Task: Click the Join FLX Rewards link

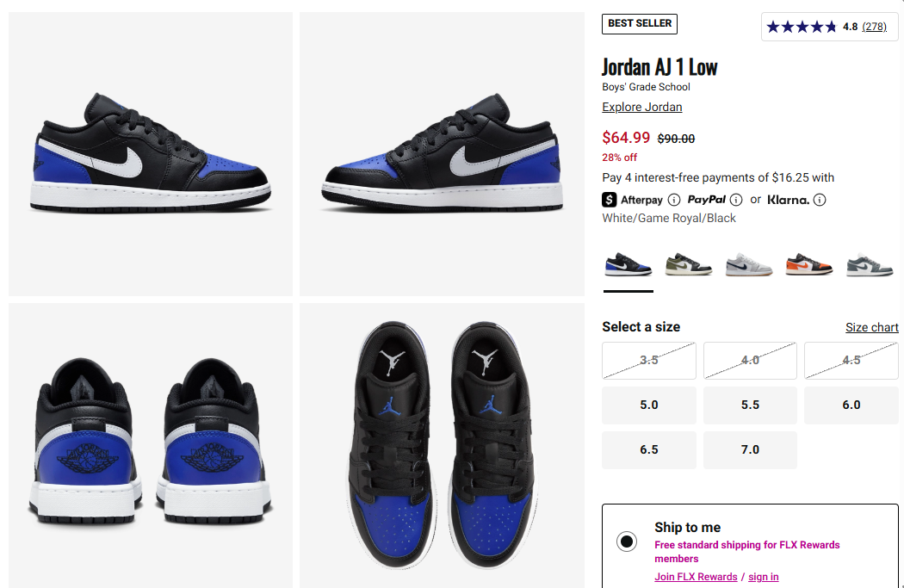Action: (x=696, y=577)
